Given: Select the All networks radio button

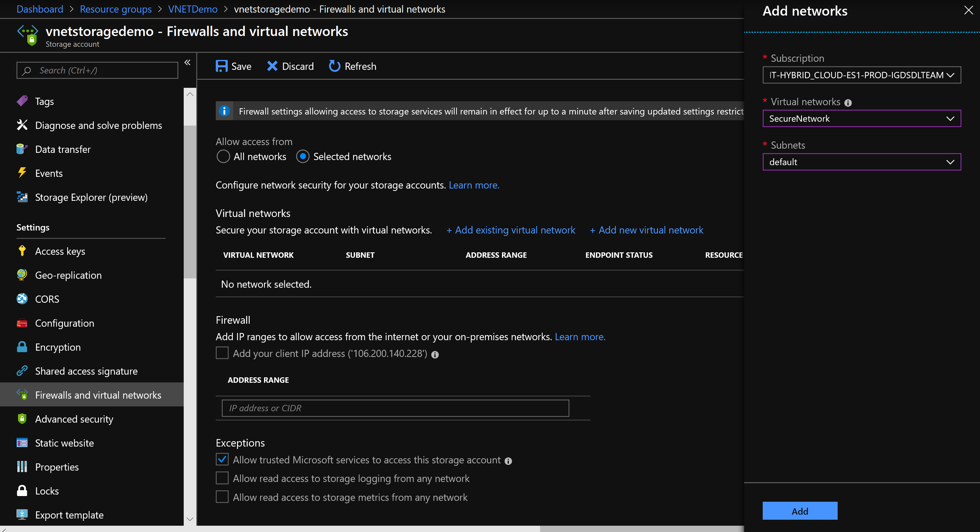Looking at the screenshot, I should click(223, 156).
